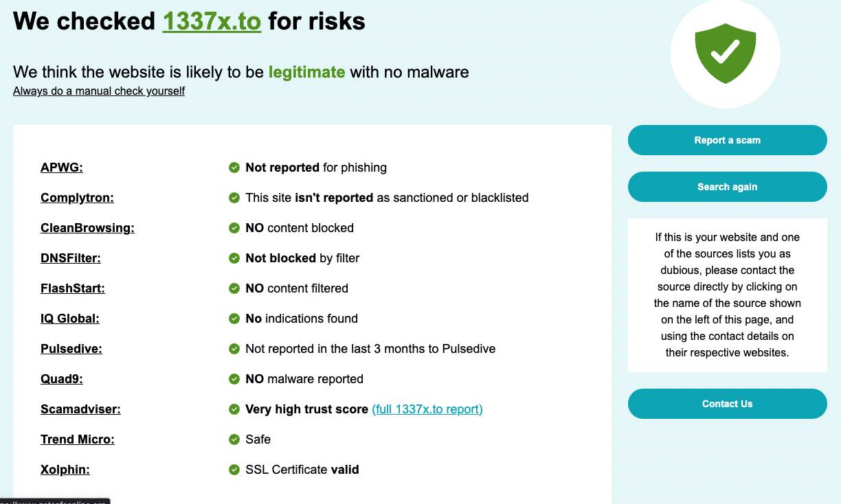841x504 pixels.
Task: Open the IQ Global source link
Action: pos(69,319)
